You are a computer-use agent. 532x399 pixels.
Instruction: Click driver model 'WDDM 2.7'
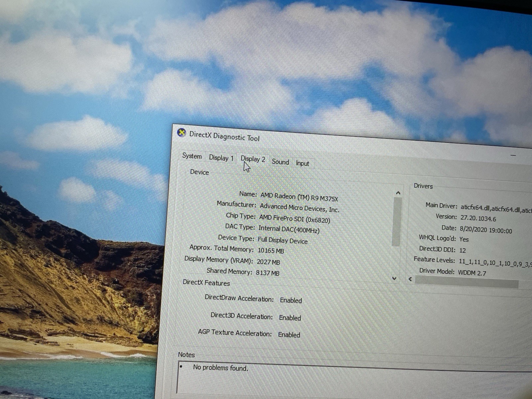point(472,273)
